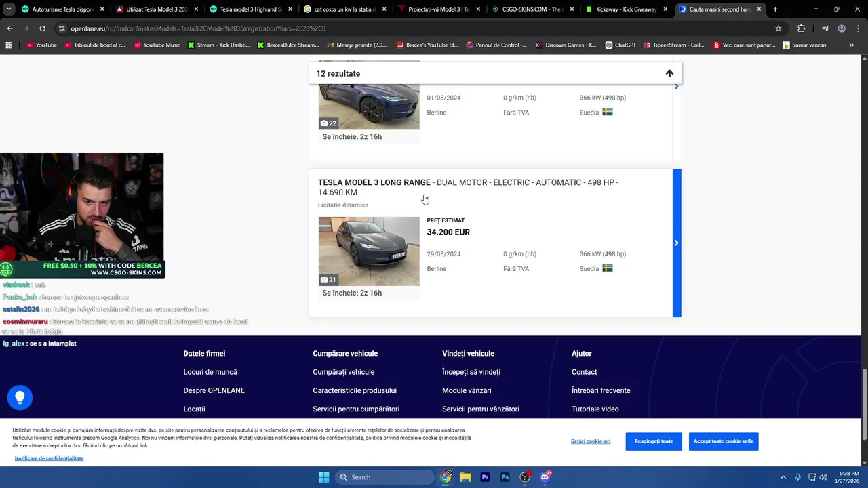Switch to CSGO-SKINS.COM tab

(532, 9)
